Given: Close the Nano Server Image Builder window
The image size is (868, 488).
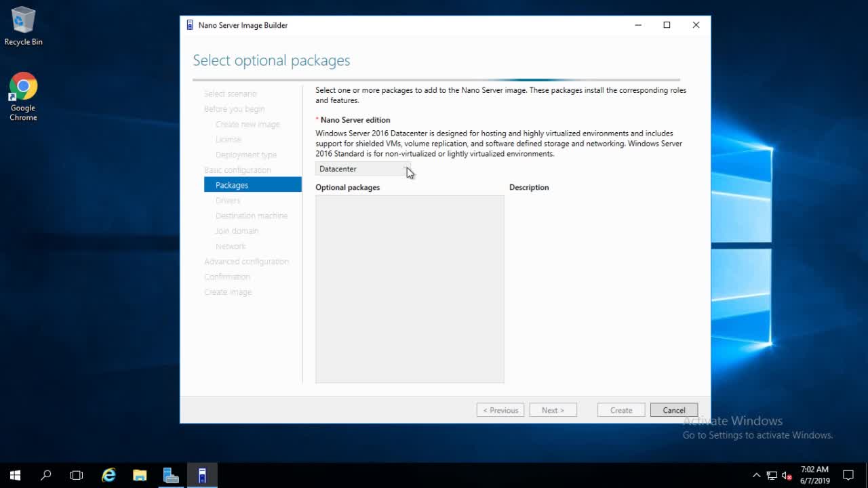Looking at the screenshot, I should click(696, 25).
